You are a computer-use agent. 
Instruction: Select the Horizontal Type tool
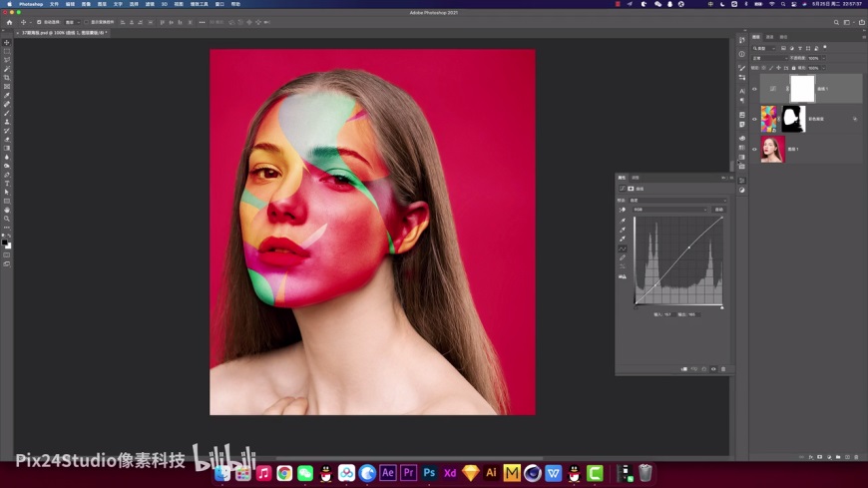click(7, 184)
